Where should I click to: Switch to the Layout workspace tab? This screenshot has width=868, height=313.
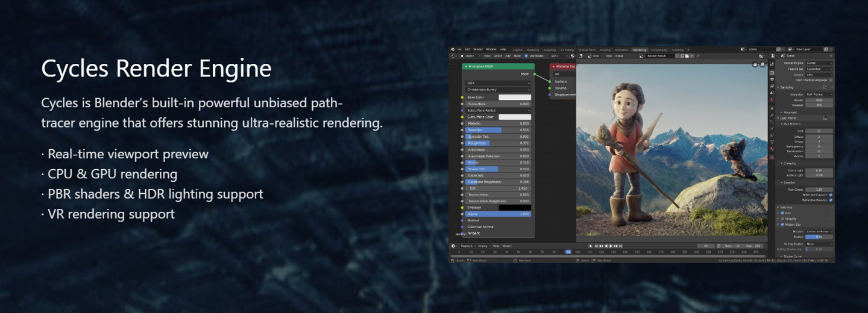click(518, 50)
